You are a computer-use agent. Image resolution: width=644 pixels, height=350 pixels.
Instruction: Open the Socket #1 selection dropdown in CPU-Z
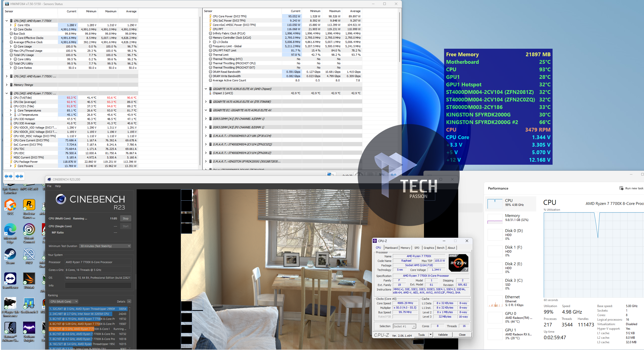[x=404, y=326]
